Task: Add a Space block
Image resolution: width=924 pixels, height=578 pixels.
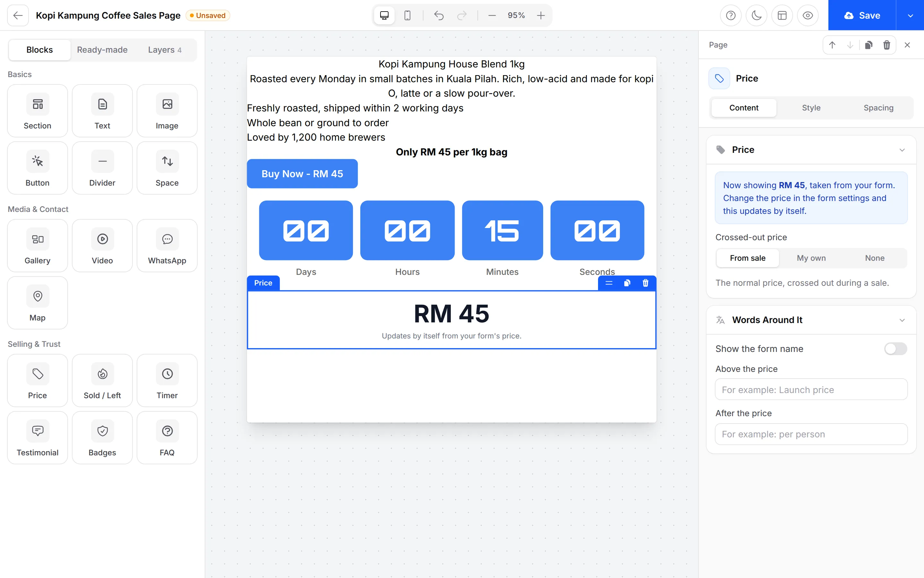Action: coord(167,168)
